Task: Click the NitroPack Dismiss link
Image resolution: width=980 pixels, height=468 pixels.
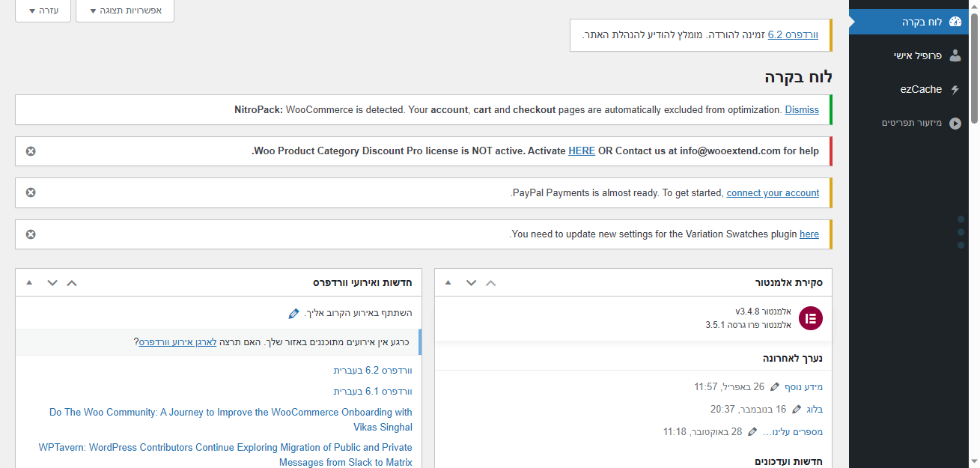Action: 802,110
